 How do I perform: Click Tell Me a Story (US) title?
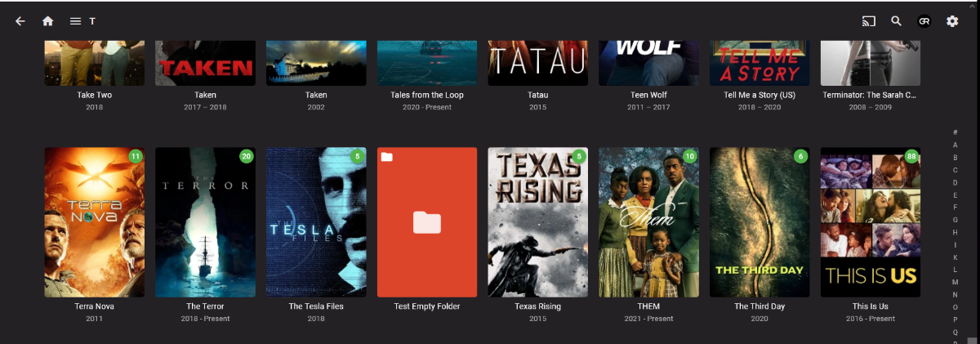click(x=759, y=95)
